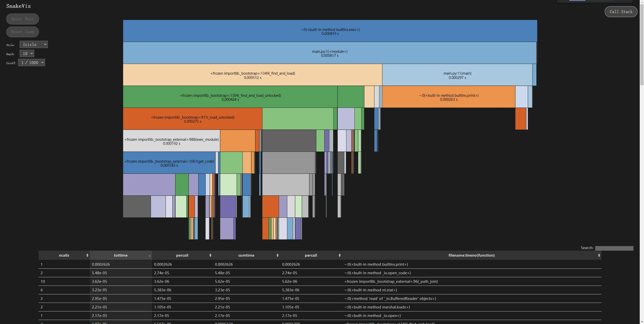Open the Call Stack panel
The image size is (644, 324).
pos(621,12)
